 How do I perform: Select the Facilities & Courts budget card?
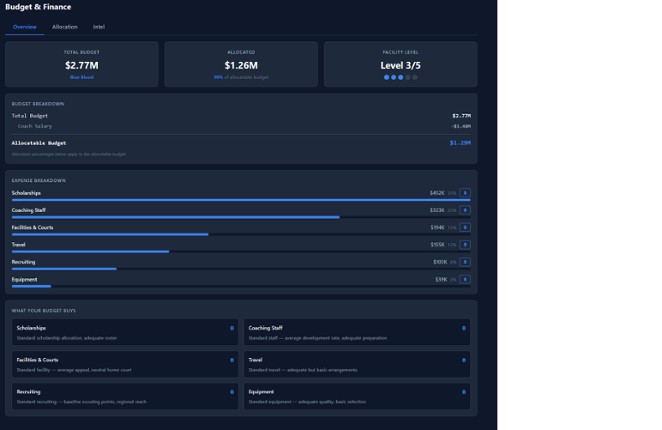point(125,364)
